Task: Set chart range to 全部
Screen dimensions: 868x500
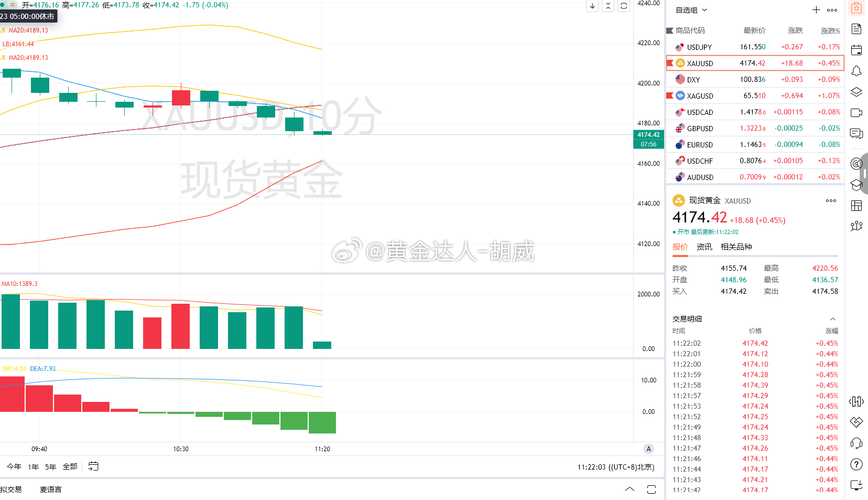Action: 70,466
